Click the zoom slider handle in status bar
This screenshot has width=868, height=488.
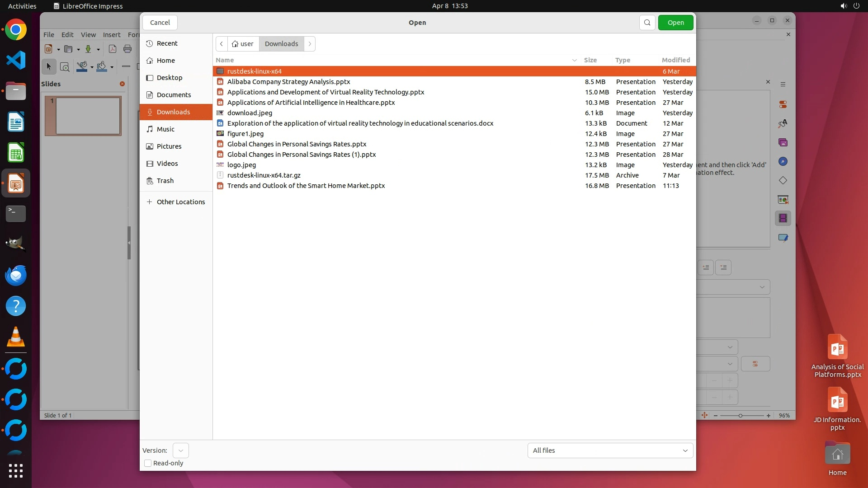click(x=740, y=416)
